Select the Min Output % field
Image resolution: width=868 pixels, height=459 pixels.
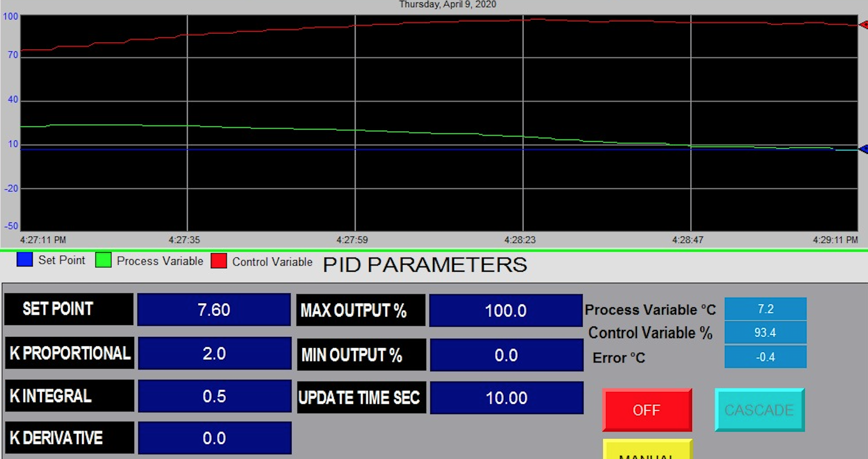(506, 355)
